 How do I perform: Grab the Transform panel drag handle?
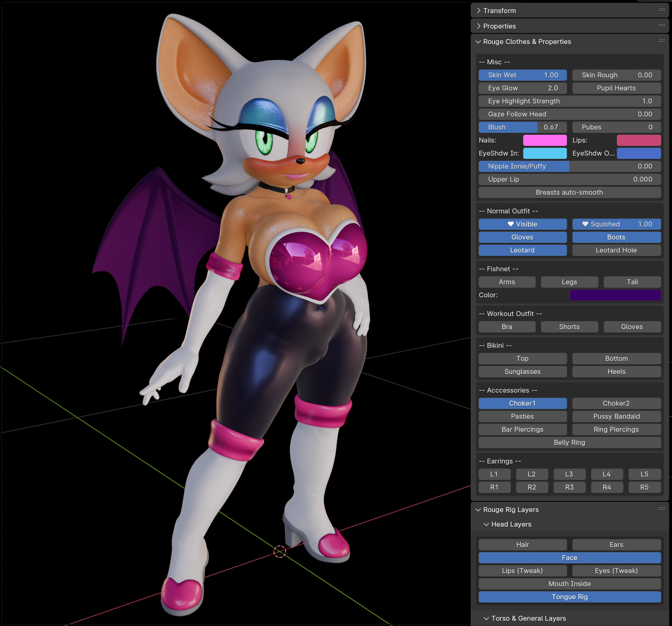pyautogui.click(x=661, y=10)
